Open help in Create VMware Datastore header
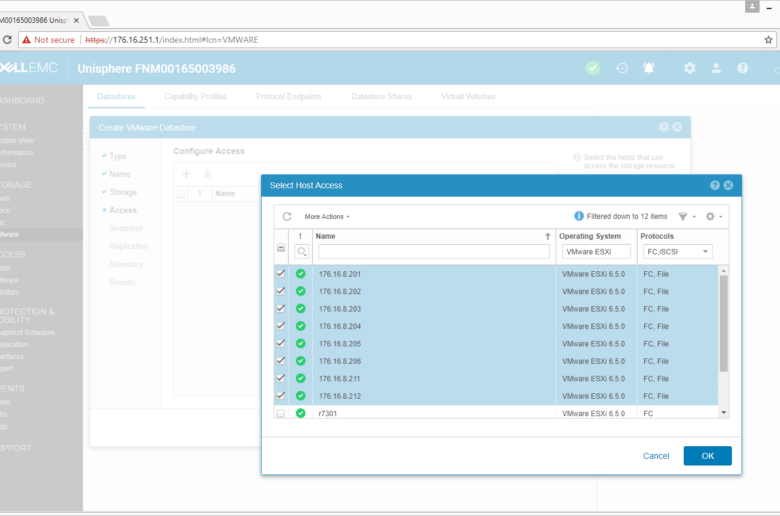Viewport: 780px width, 516px height. [x=664, y=127]
